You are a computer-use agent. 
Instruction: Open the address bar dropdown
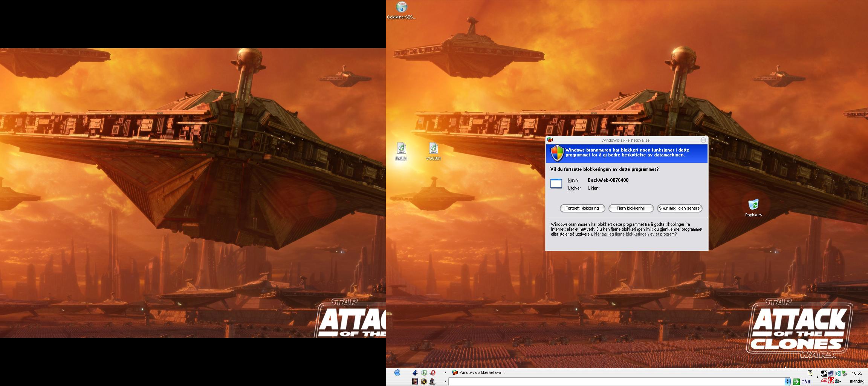(787, 382)
